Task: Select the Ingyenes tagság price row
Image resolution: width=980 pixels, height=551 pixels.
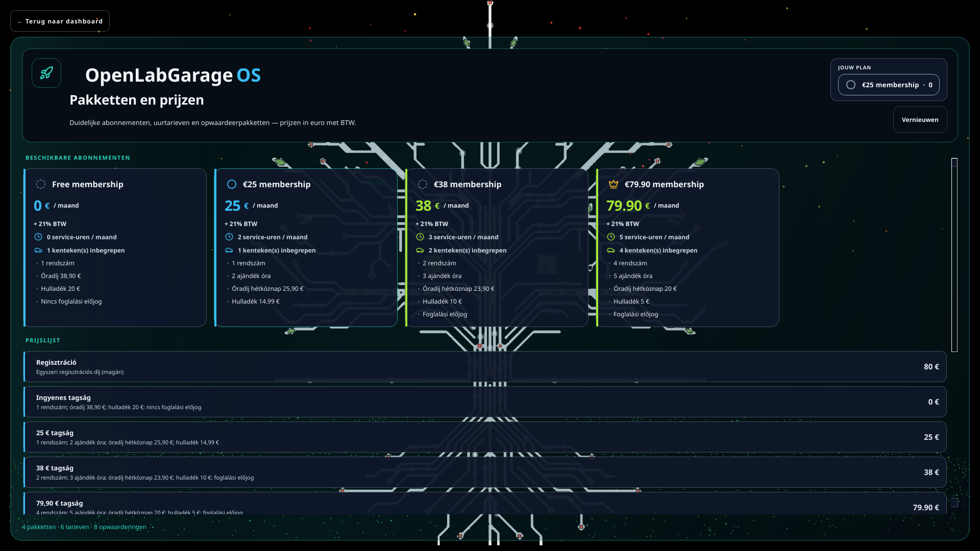Action: [x=485, y=402]
